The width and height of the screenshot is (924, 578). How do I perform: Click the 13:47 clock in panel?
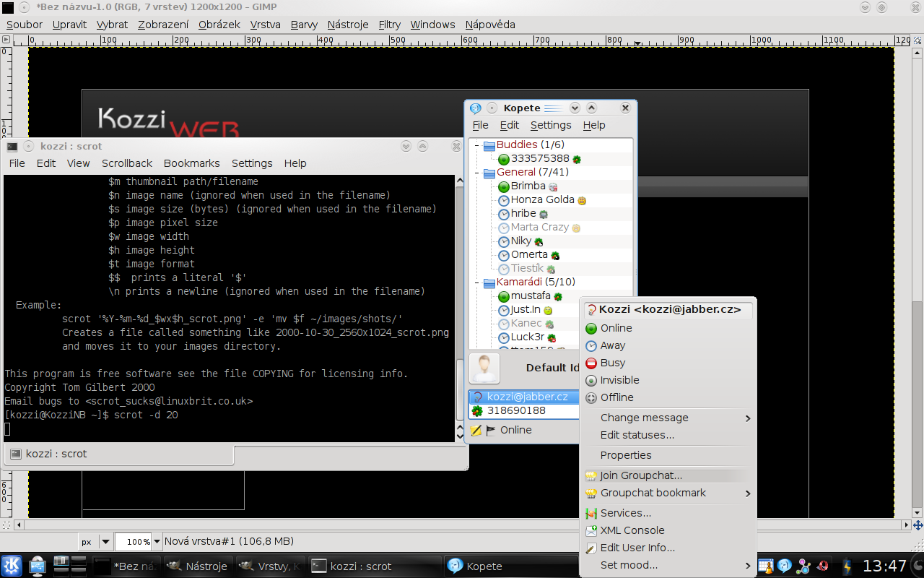coord(885,566)
